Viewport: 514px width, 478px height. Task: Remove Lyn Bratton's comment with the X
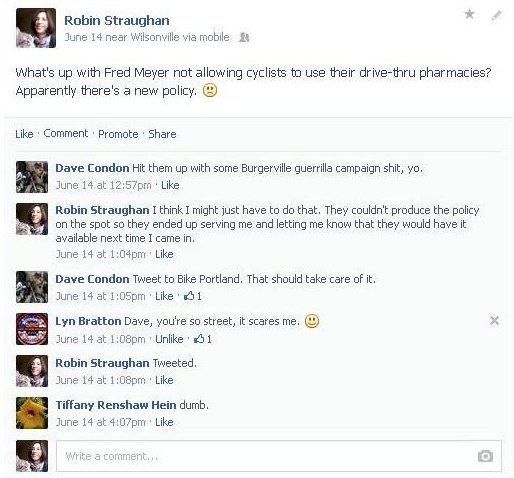click(494, 321)
